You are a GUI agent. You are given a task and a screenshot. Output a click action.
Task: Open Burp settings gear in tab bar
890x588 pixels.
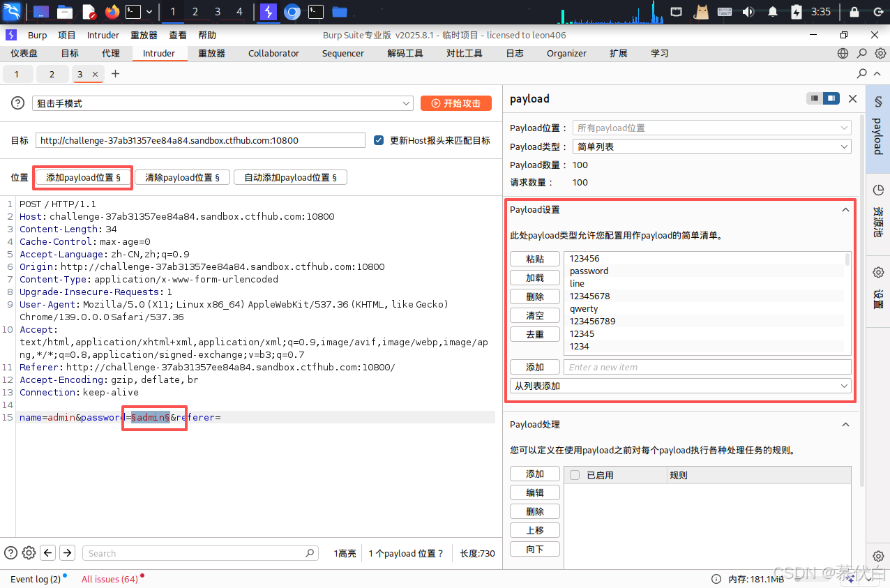881,53
